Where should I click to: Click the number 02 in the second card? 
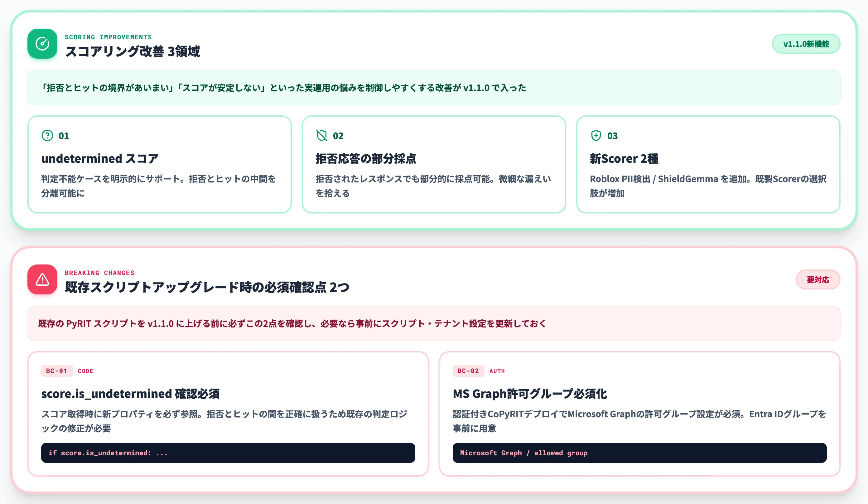(338, 136)
